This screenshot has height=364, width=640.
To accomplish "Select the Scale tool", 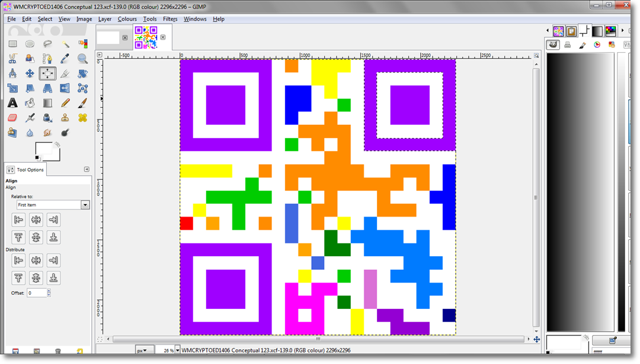I will tap(12, 88).
